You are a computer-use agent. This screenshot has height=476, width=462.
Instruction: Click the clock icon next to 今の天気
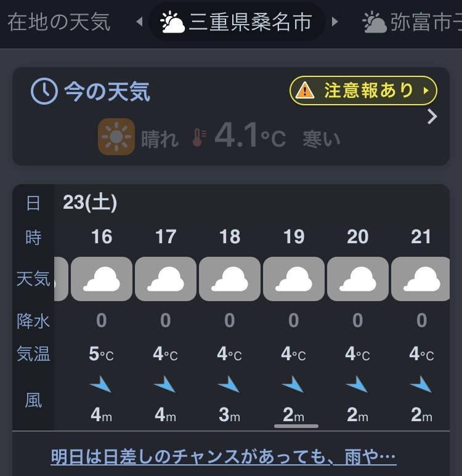(44, 91)
